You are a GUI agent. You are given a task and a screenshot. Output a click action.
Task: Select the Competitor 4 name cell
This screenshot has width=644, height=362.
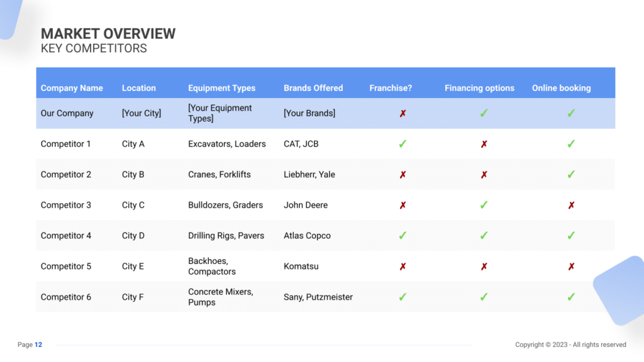pyautogui.click(x=65, y=236)
